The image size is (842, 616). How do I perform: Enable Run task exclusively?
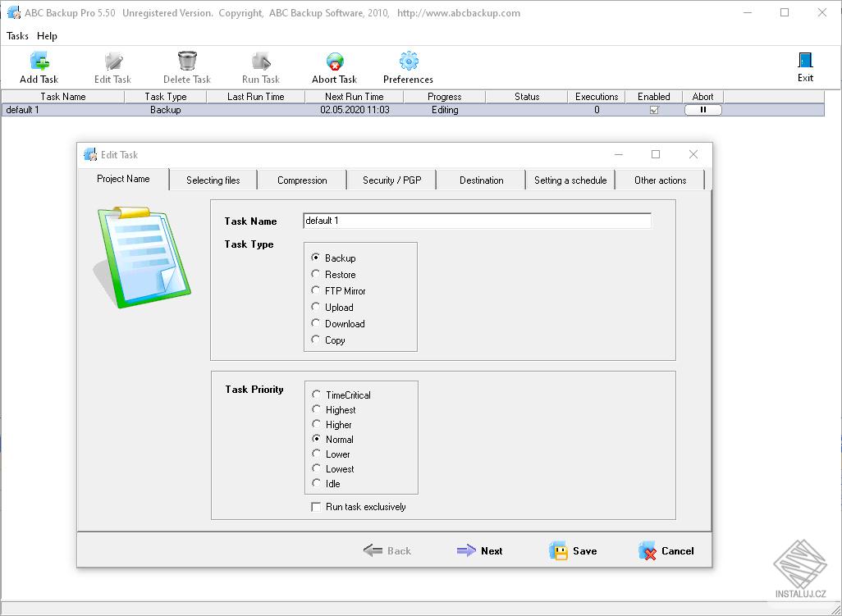coord(316,507)
